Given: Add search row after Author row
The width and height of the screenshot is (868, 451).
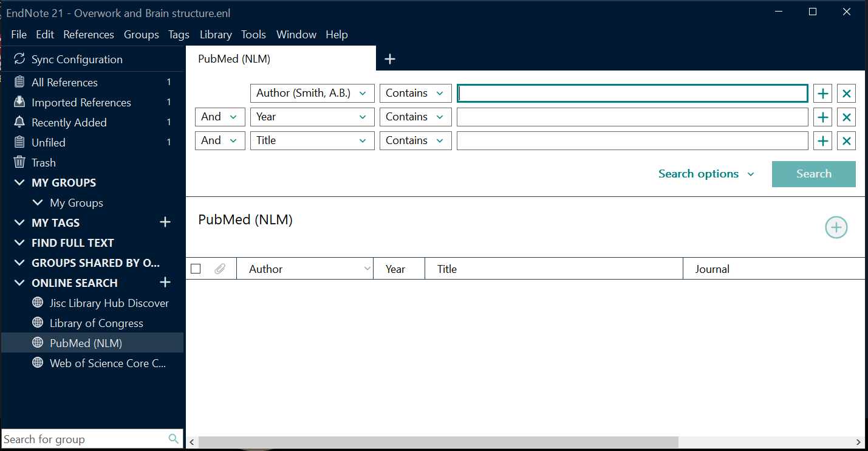Looking at the screenshot, I should (x=823, y=94).
